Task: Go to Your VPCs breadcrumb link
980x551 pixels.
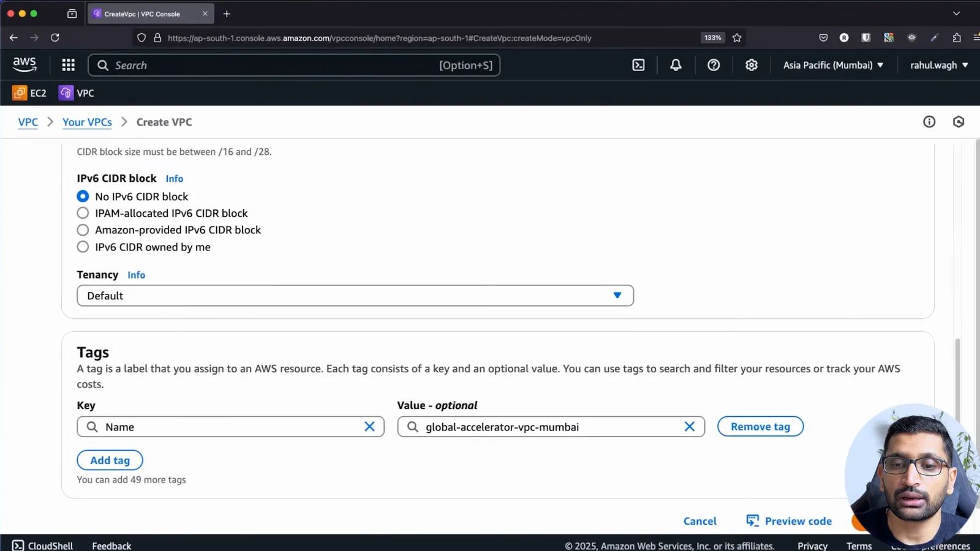Action: pyautogui.click(x=87, y=122)
